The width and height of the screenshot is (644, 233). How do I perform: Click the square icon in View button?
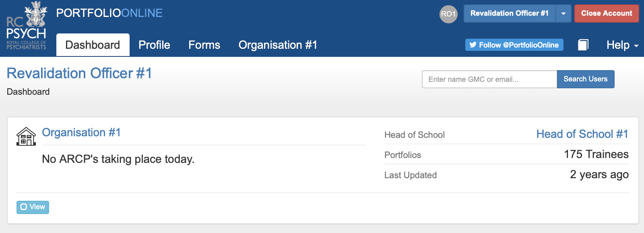tap(24, 207)
